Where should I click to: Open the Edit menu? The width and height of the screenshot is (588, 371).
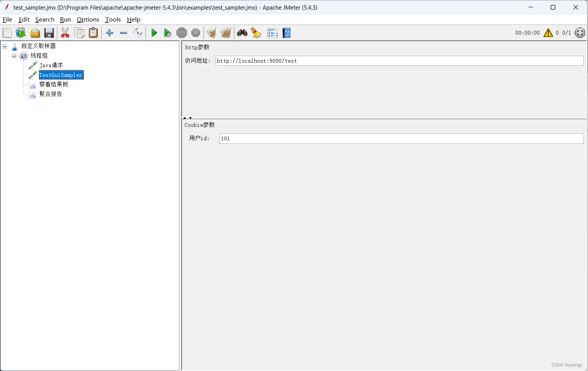point(24,20)
